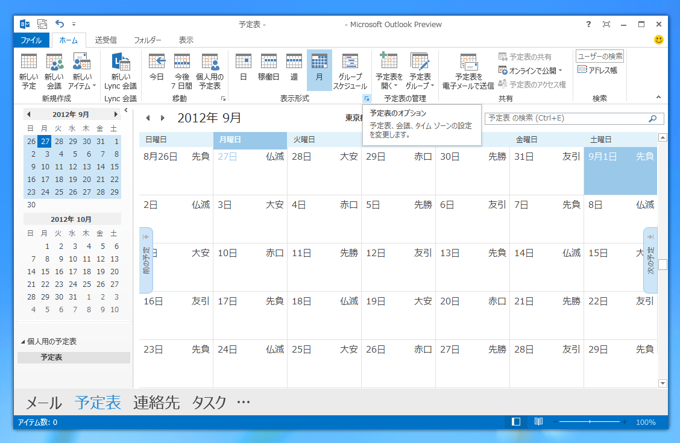Open the Send/Receive (送受信) tab
The image size is (680, 443).
106,40
